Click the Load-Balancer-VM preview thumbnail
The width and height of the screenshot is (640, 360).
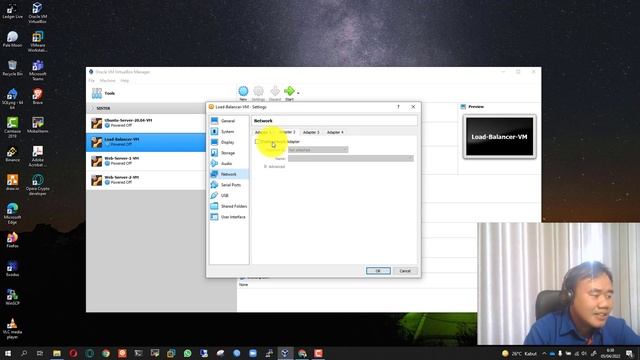point(500,137)
